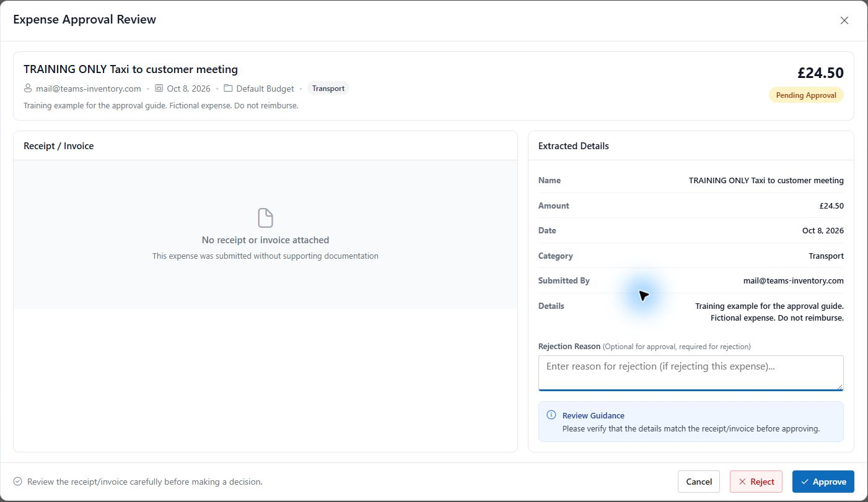Click the Amount value £24.50 in Extracted Details

coord(831,206)
